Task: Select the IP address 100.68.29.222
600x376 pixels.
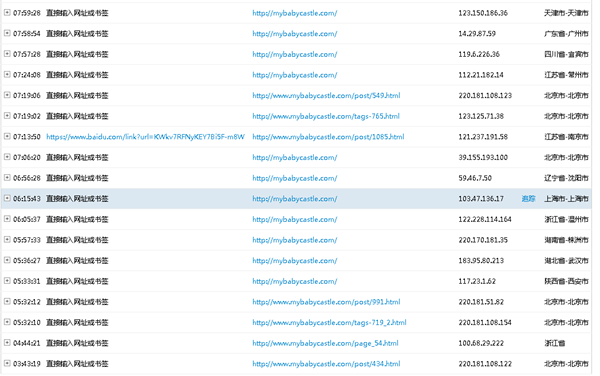Action: (481, 343)
